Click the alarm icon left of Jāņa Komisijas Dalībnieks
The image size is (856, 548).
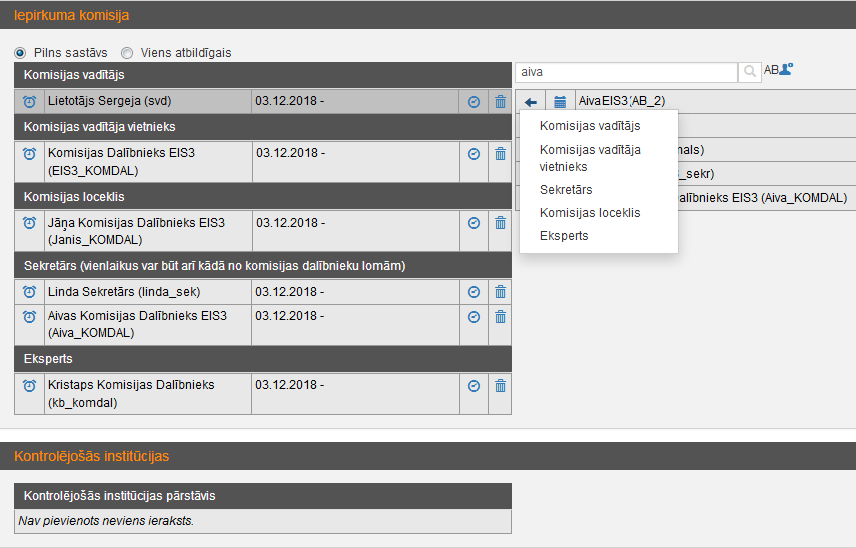click(29, 223)
